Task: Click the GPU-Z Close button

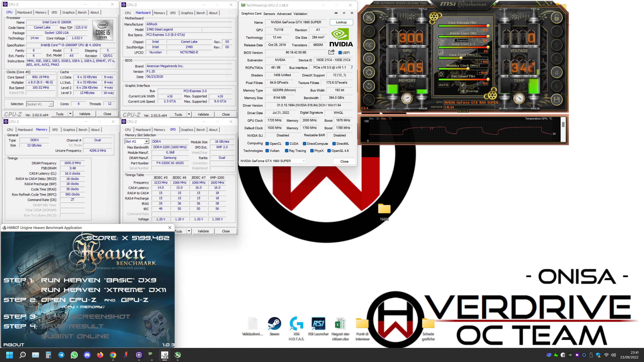Action: pos(344,161)
